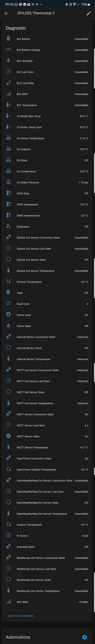Open edit pencil for DIYLESS Thermostat 3
Image resolution: width=95 pixels, height=644 pixels.
(88, 13)
